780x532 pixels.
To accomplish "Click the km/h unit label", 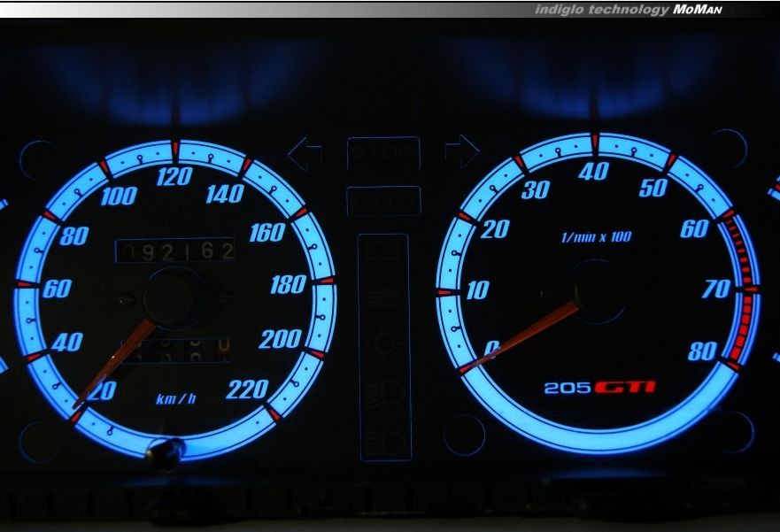I will click(x=175, y=399).
